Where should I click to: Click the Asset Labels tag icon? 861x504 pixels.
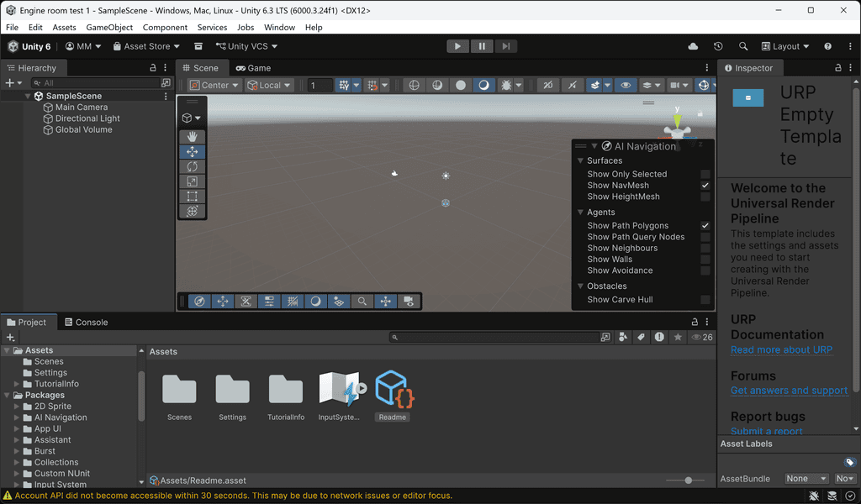click(849, 462)
